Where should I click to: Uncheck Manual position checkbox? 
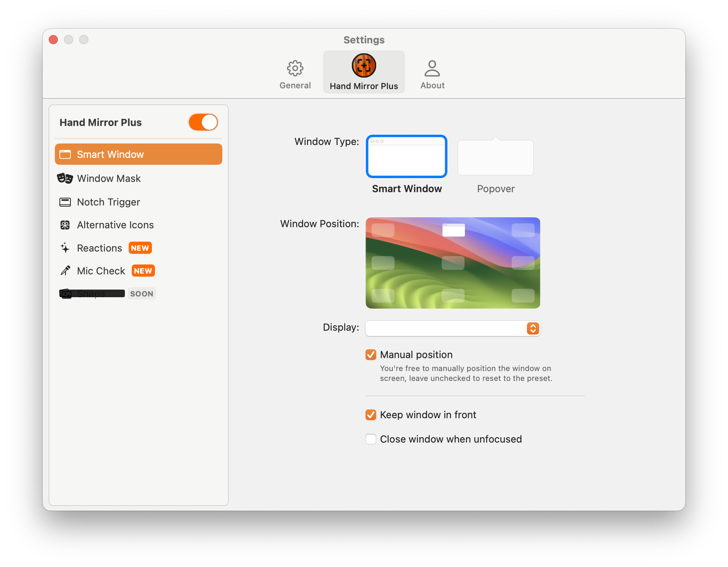[x=371, y=355]
